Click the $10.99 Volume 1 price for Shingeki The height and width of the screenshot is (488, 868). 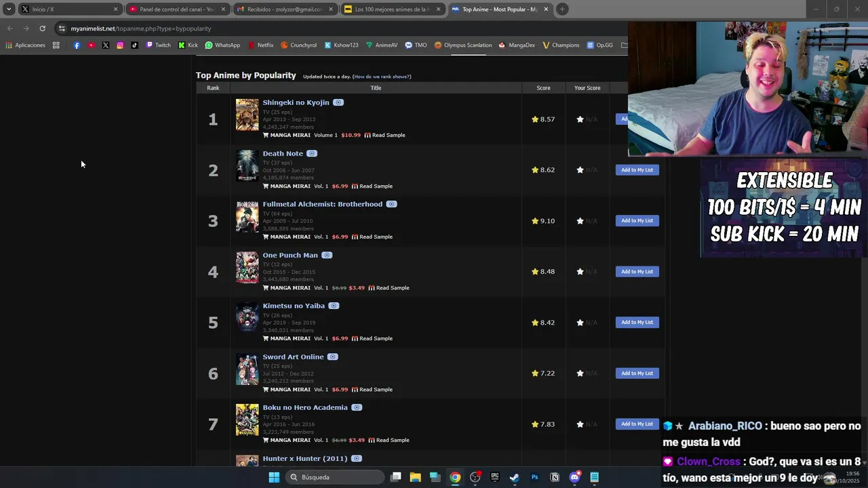(351, 135)
